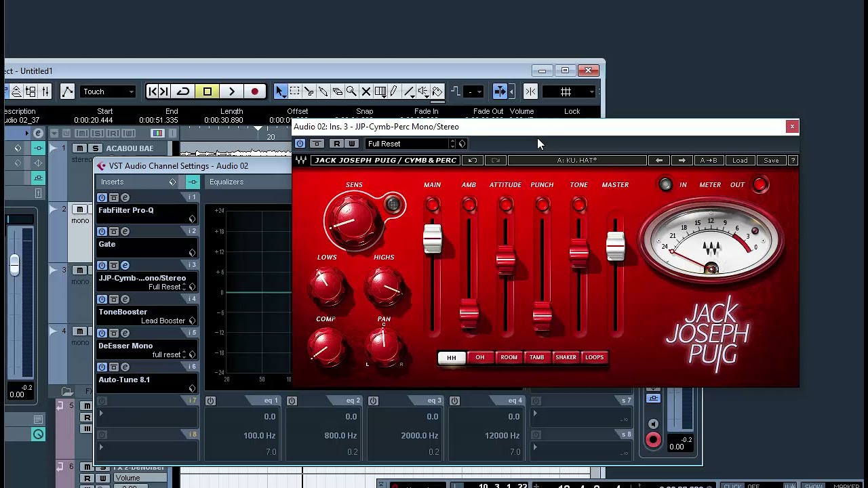
Task: Toggle the TONE red on/off light
Action: click(x=578, y=204)
